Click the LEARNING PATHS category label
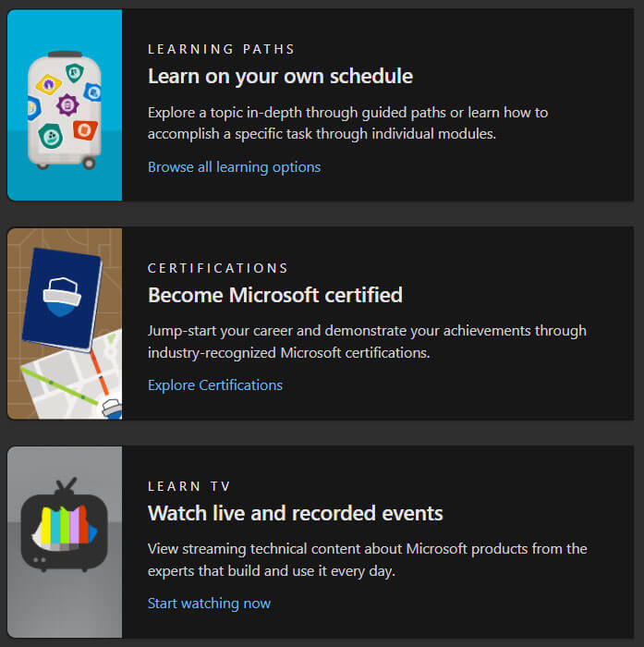The image size is (644, 647). tap(221, 49)
